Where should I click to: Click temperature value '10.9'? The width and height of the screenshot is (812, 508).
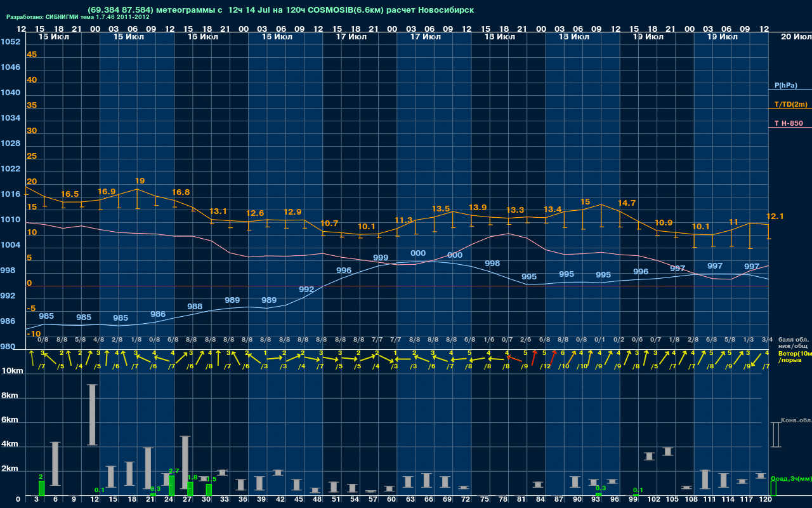664,223
